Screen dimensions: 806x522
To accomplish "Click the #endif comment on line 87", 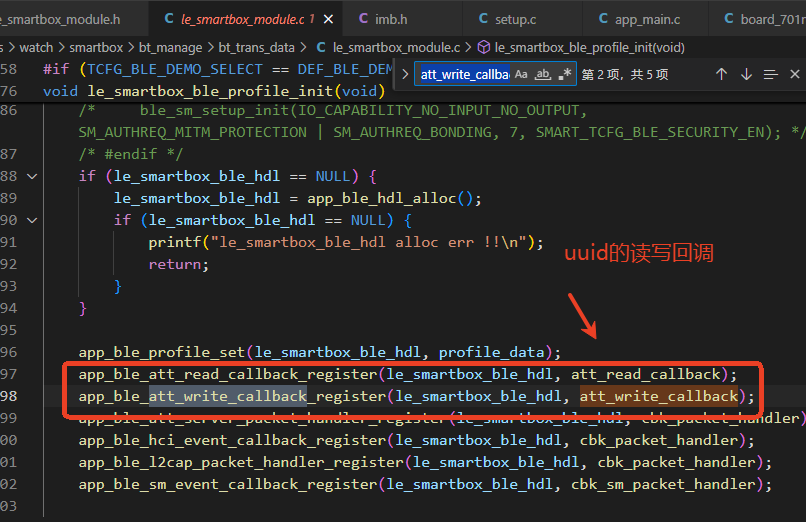I will coord(131,154).
